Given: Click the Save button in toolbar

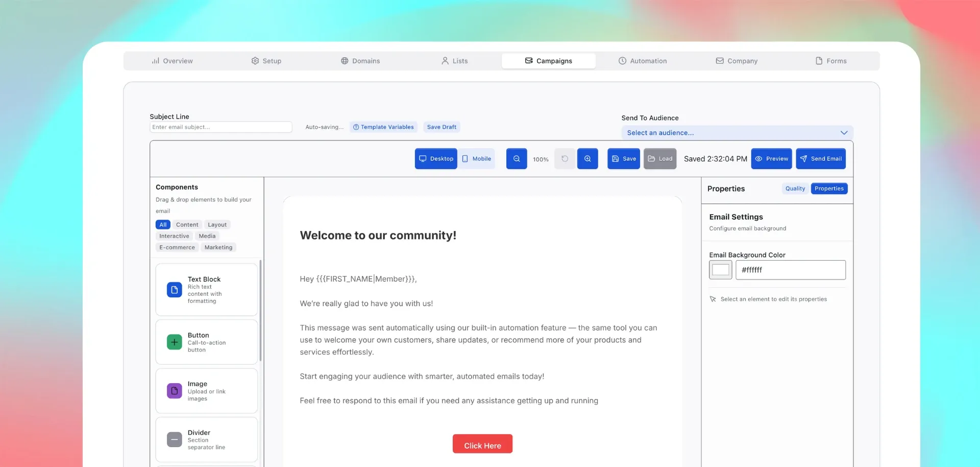Looking at the screenshot, I should click(x=624, y=159).
